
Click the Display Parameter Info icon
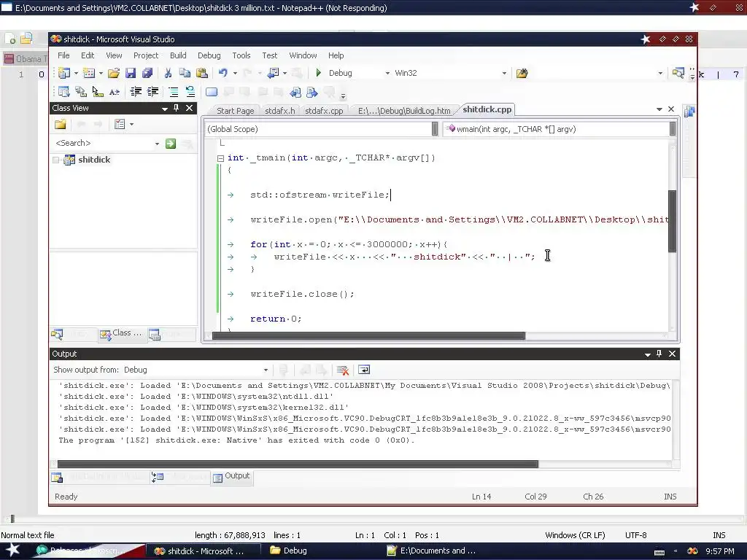pyautogui.click(x=80, y=92)
